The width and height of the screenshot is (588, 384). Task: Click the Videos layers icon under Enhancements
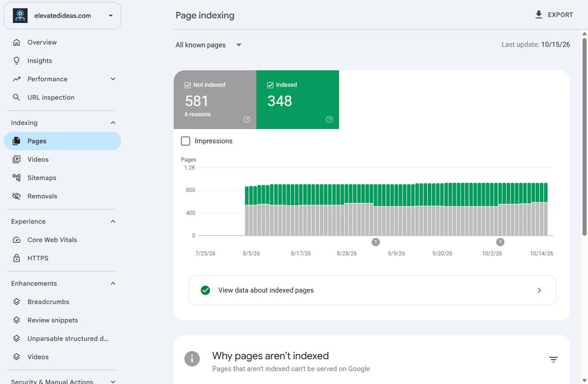coord(17,357)
